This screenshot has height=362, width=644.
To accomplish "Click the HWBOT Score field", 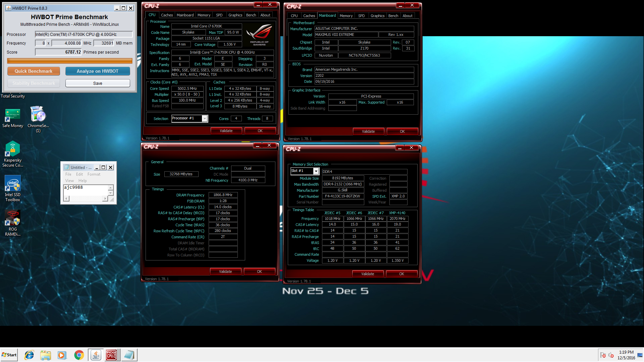I will coord(58,52).
